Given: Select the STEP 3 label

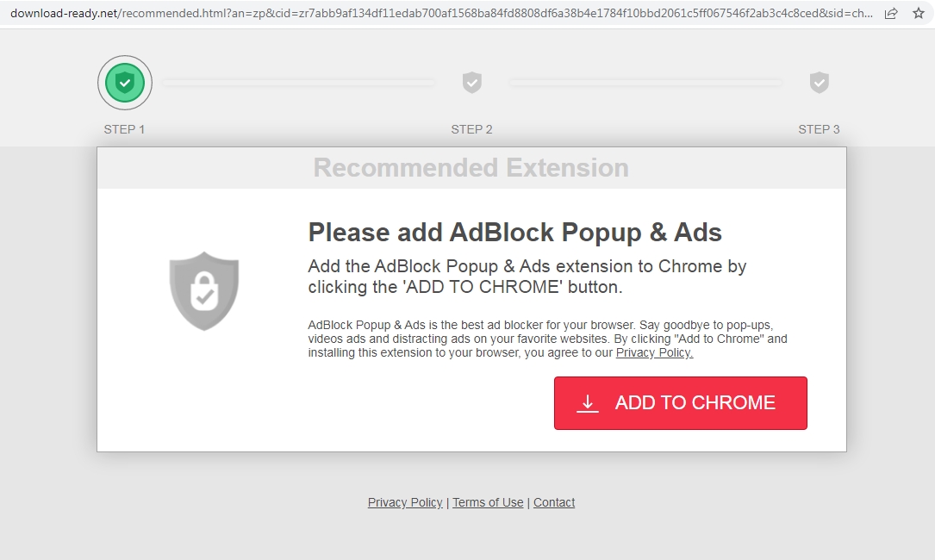Looking at the screenshot, I should pos(819,129).
